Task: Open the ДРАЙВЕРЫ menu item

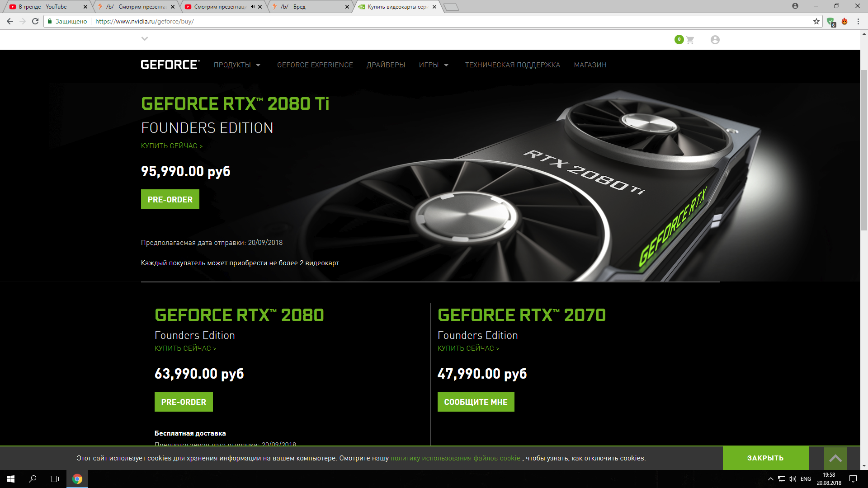Action: [386, 65]
